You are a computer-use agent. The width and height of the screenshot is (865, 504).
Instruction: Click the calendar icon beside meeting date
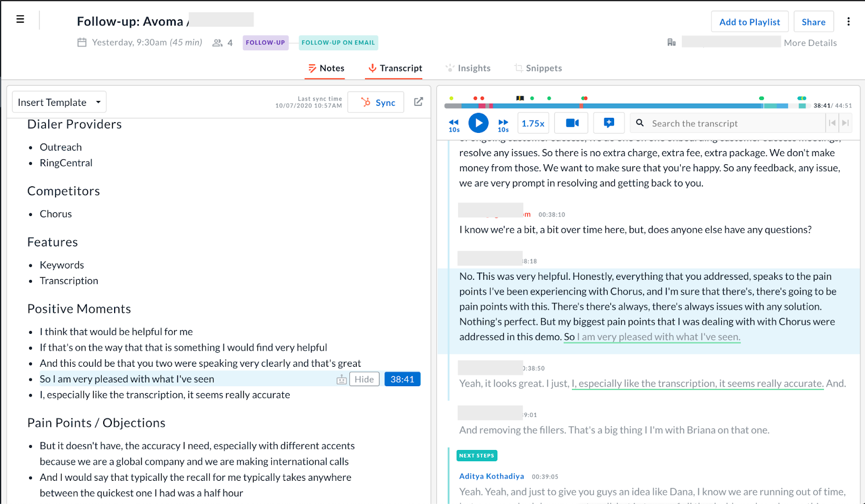pyautogui.click(x=82, y=42)
